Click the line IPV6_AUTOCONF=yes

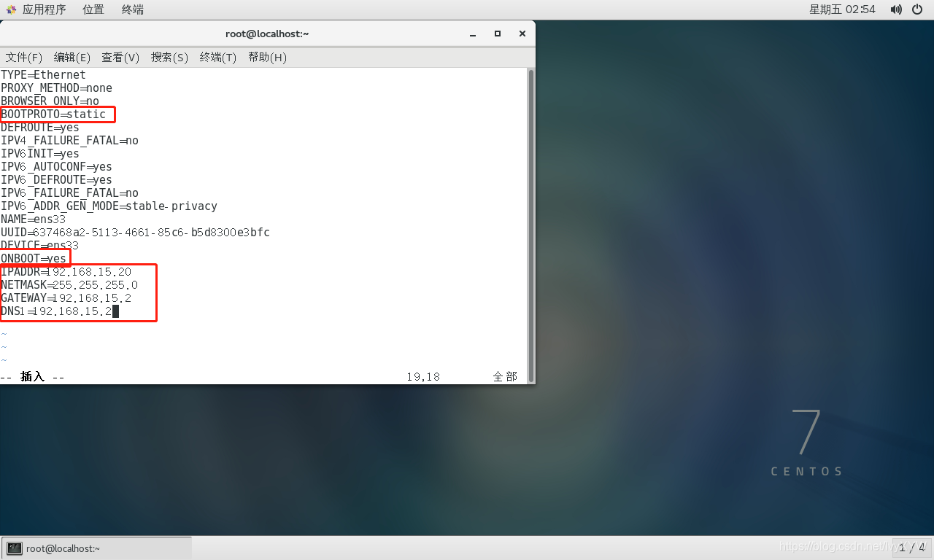(56, 167)
